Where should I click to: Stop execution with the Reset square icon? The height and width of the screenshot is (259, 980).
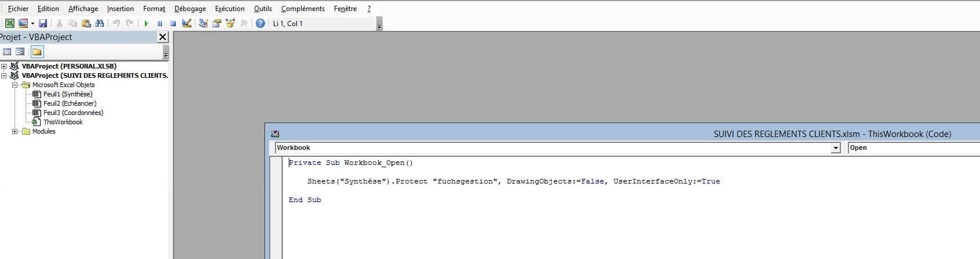click(173, 23)
